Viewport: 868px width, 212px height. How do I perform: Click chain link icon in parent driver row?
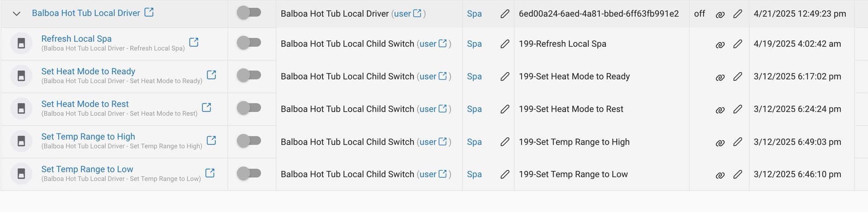(720, 14)
